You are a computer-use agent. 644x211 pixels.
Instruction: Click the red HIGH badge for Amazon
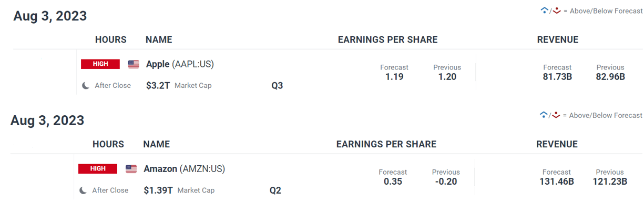[98, 169]
